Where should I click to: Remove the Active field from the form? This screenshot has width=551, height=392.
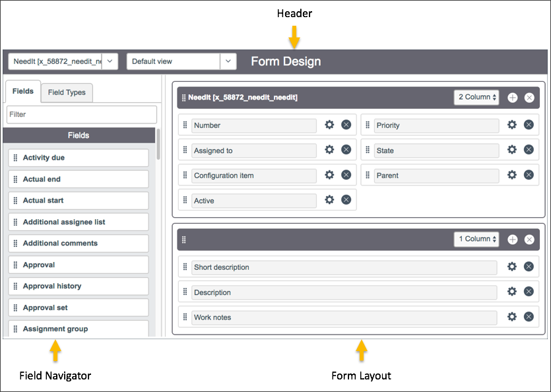click(346, 199)
